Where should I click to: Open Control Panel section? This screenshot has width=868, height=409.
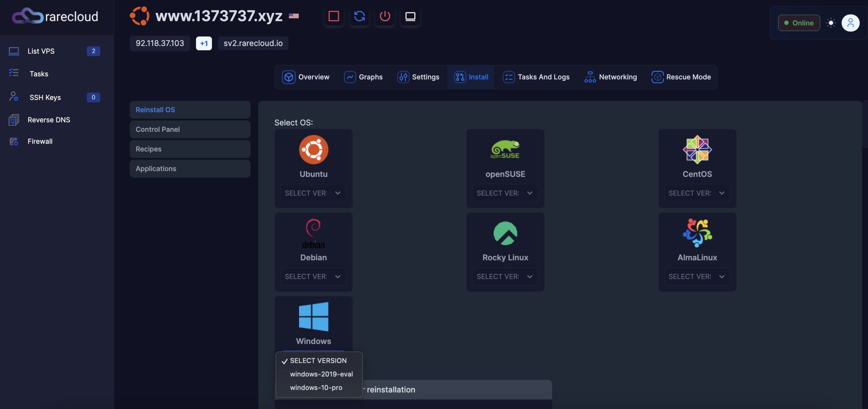190,129
